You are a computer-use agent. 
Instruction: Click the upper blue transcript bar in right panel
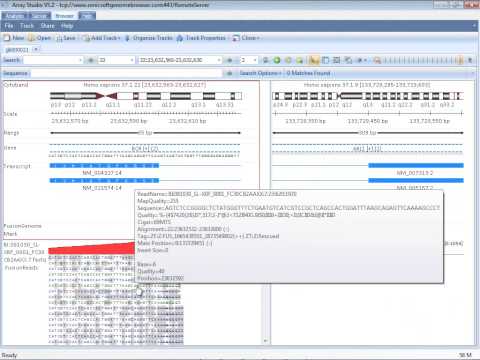(x=416, y=165)
